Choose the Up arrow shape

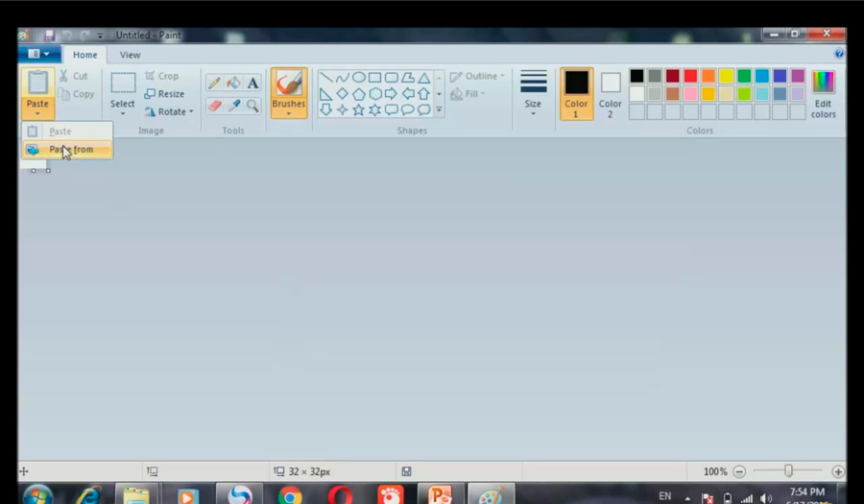(x=423, y=94)
